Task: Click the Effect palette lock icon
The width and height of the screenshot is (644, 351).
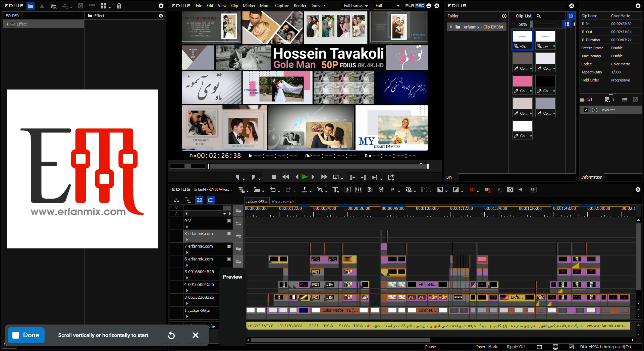Action: point(119,6)
